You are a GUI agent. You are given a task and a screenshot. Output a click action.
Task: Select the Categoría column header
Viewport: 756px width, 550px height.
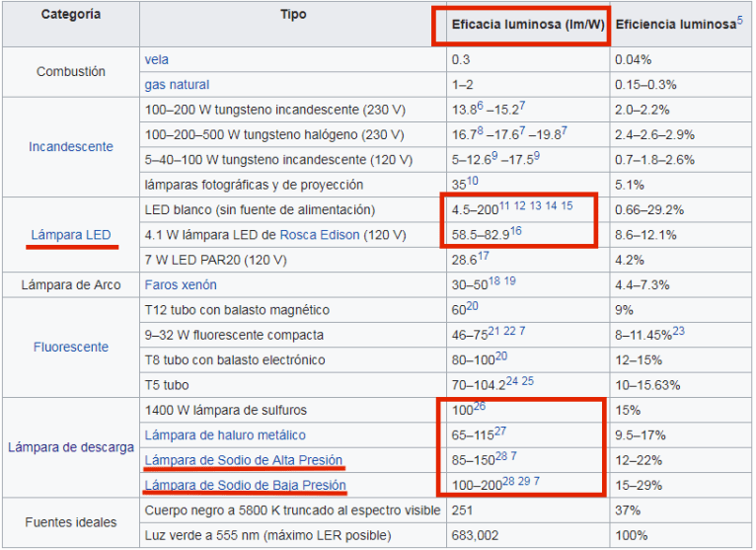tap(70, 15)
